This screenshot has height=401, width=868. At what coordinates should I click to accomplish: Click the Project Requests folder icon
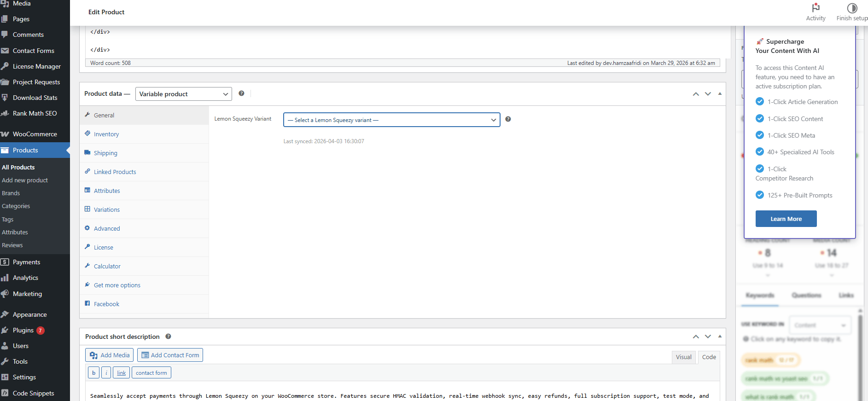click(5, 82)
